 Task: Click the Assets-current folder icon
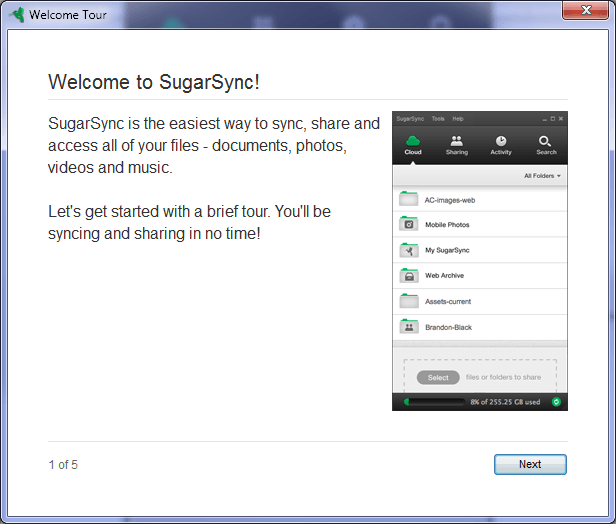tap(409, 300)
